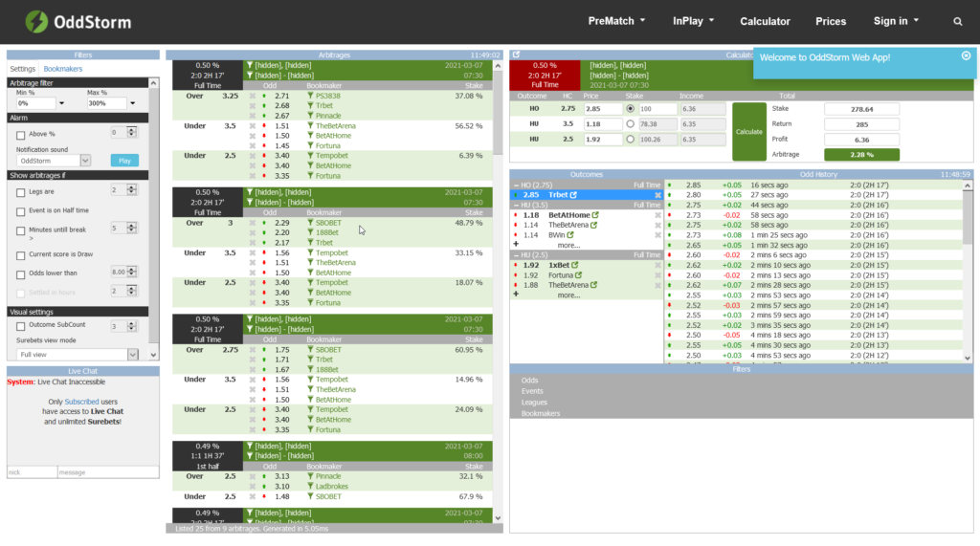Image resolution: width=980 pixels, height=546 pixels.
Task: Click the Price input field showing 2.85
Action: click(x=601, y=109)
